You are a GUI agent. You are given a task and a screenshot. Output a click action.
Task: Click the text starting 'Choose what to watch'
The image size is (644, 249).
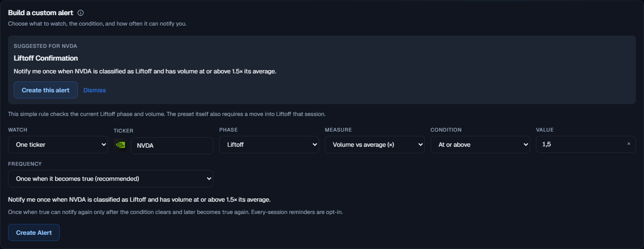(97, 23)
